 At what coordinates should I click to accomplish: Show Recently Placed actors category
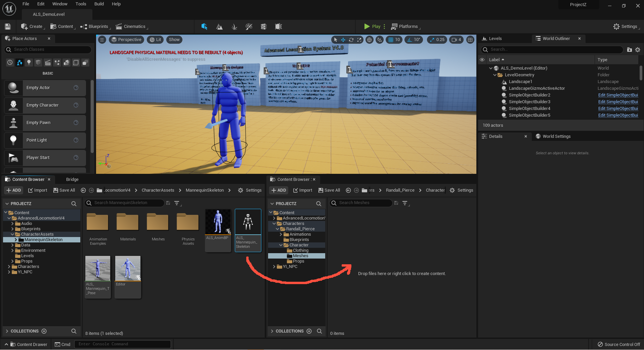(x=10, y=63)
